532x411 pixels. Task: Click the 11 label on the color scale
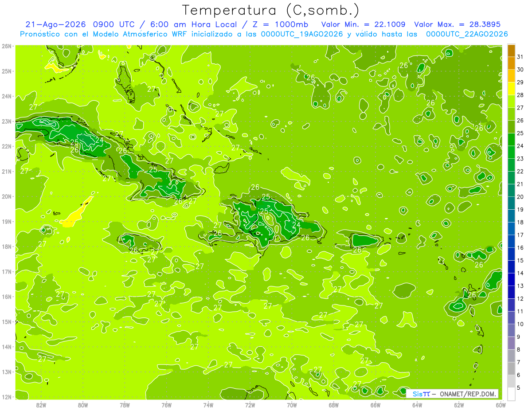520,311
